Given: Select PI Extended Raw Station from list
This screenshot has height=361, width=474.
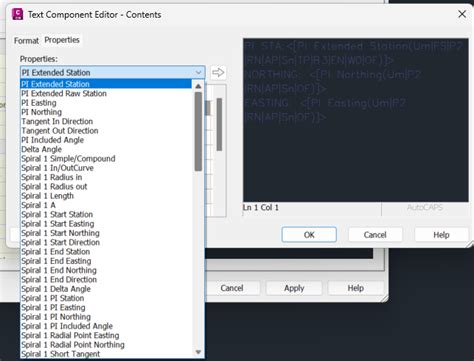Looking at the screenshot, I should click(64, 93).
